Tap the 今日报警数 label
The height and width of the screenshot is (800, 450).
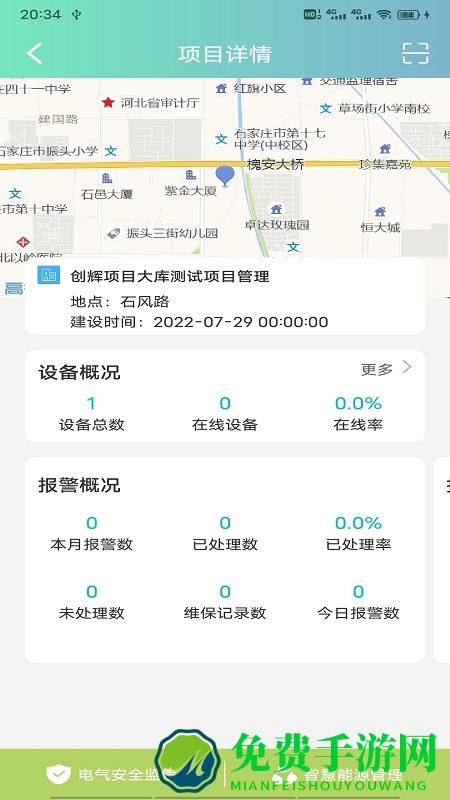point(358,613)
